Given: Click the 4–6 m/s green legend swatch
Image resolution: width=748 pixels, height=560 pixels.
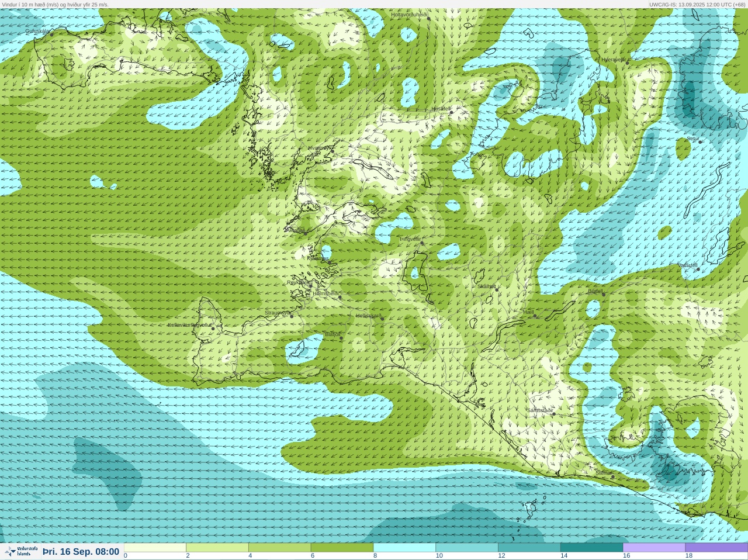Looking at the screenshot, I should [280, 548].
